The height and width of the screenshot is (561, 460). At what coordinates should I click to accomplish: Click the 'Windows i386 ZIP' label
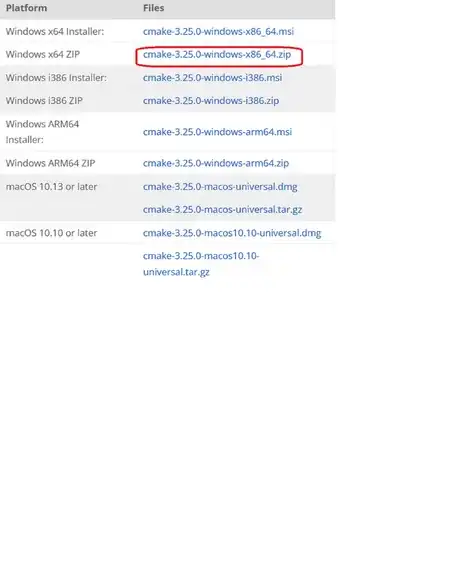tap(44, 101)
